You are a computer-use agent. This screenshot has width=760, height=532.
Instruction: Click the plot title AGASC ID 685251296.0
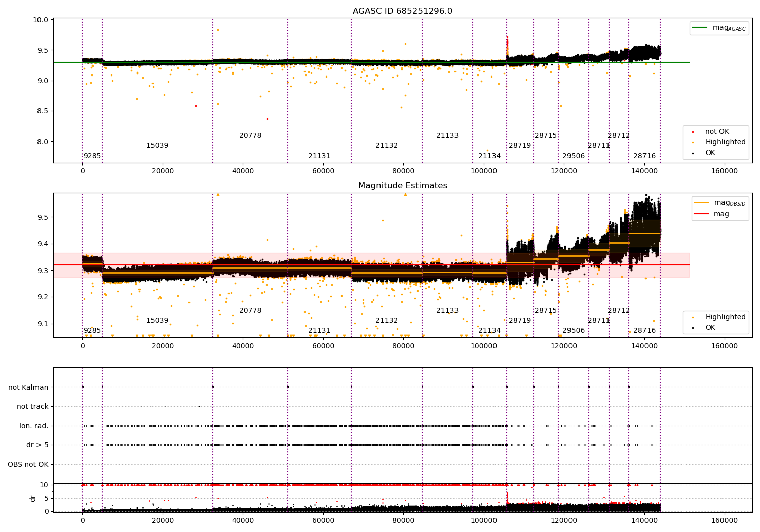coord(402,11)
